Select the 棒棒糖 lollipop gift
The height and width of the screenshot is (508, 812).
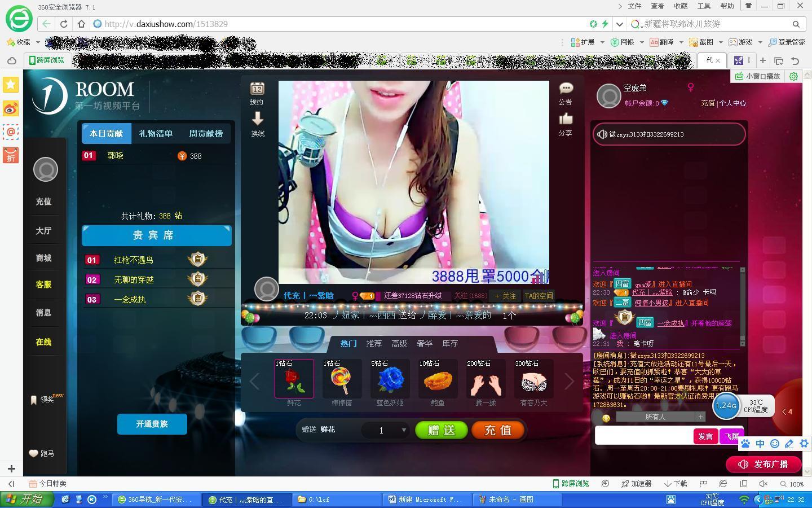tap(342, 379)
